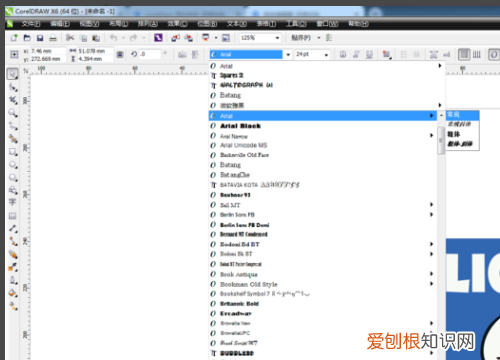Expand the Book Antiqua submenu arrow
This screenshot has width=500, height=360.
pos(431,274)
